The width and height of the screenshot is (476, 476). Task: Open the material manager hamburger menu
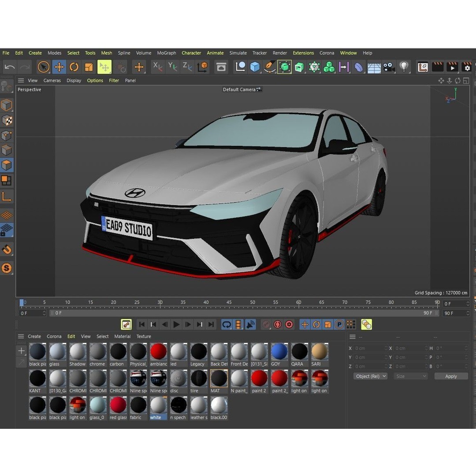tap(21, 336)
